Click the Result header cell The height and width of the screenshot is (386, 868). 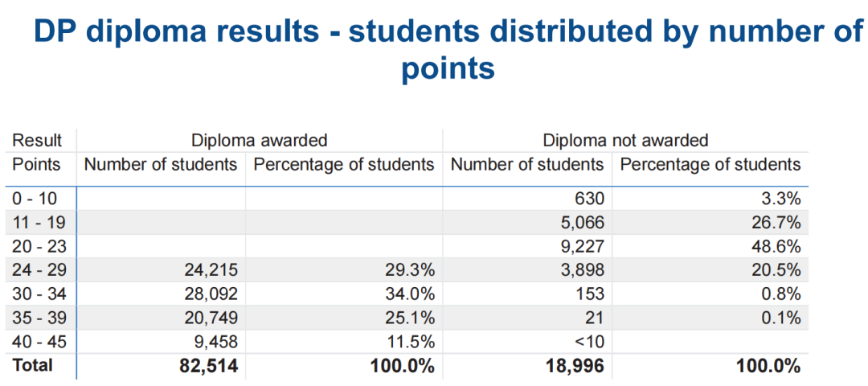(36, 140)
